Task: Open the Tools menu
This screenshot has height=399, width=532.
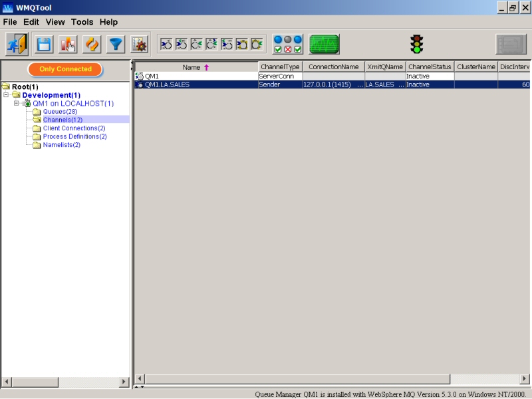Action: click(x=82, y=22)
